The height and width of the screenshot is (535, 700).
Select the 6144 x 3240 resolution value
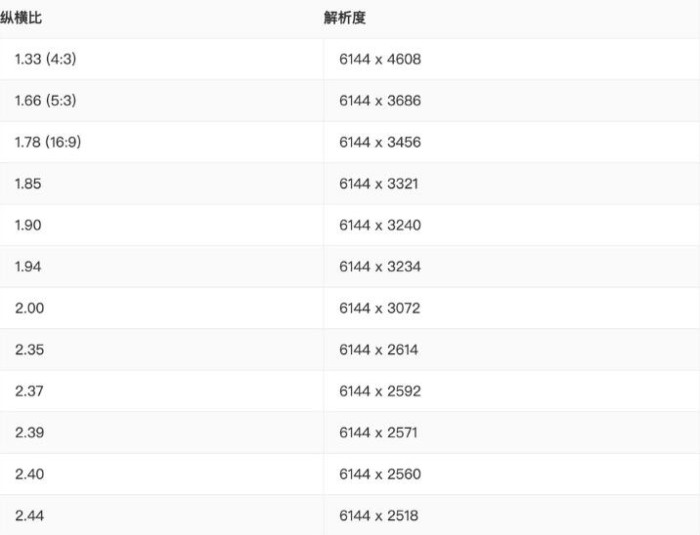pos(380,225)
